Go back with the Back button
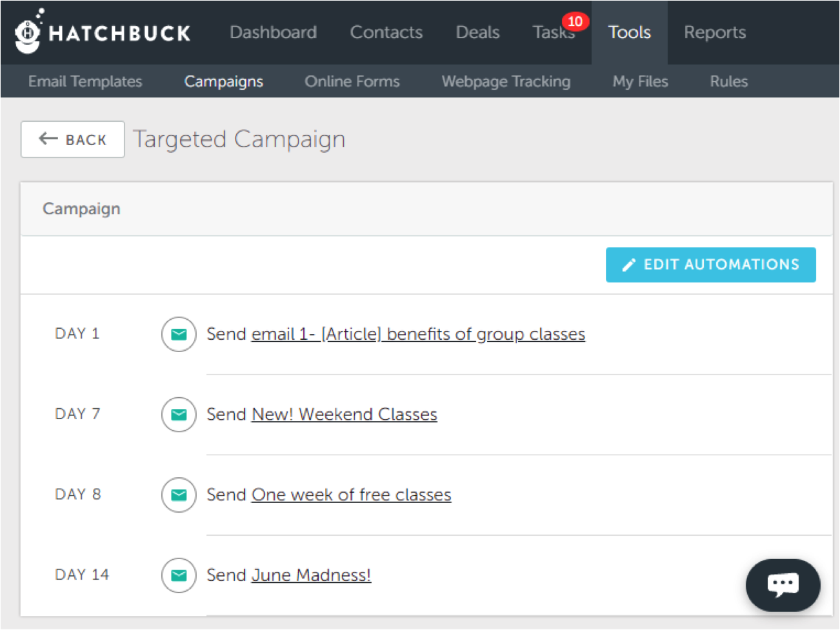Viewport: 840px width, 630px height. coord(72,139)
